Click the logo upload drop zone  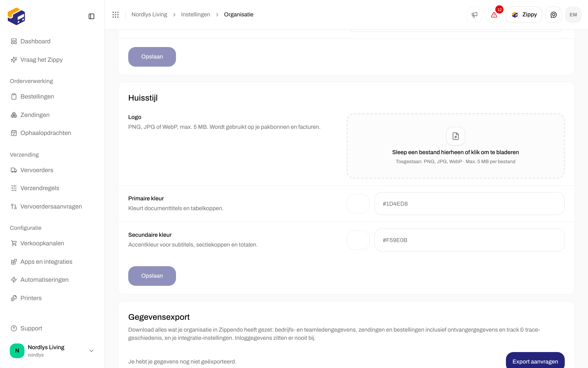point(455,146)
